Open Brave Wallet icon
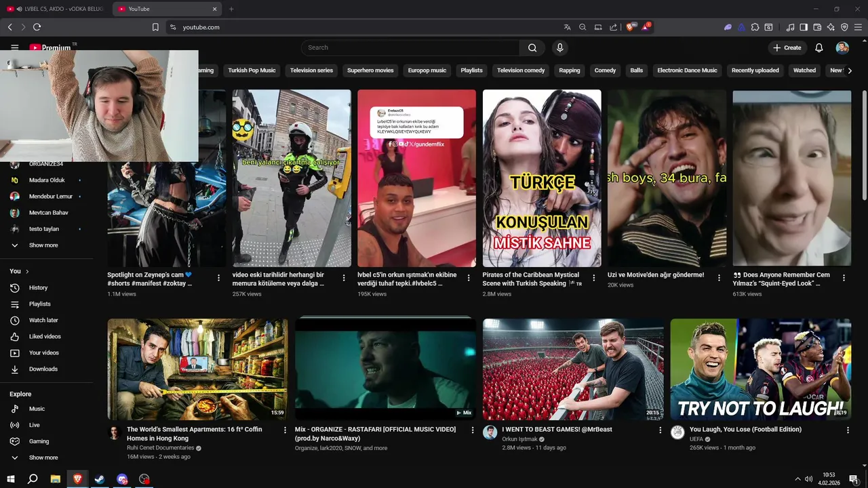 pos(817,27)
